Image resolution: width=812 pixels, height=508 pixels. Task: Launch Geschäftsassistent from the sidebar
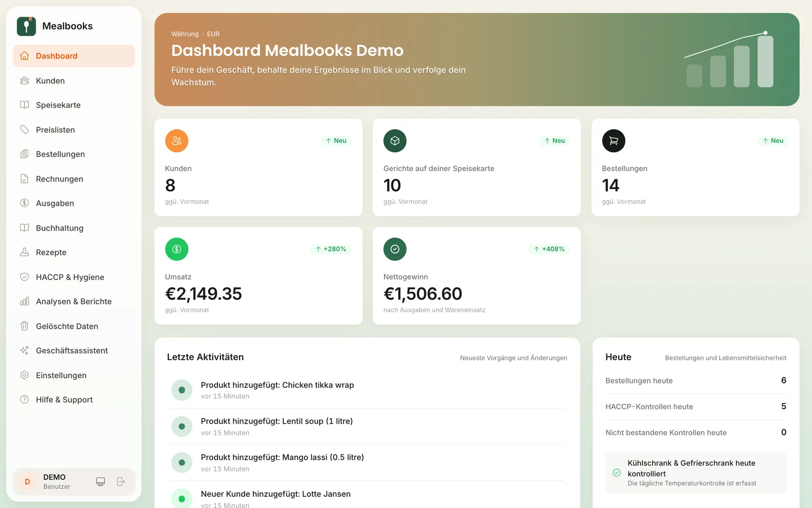74,351
